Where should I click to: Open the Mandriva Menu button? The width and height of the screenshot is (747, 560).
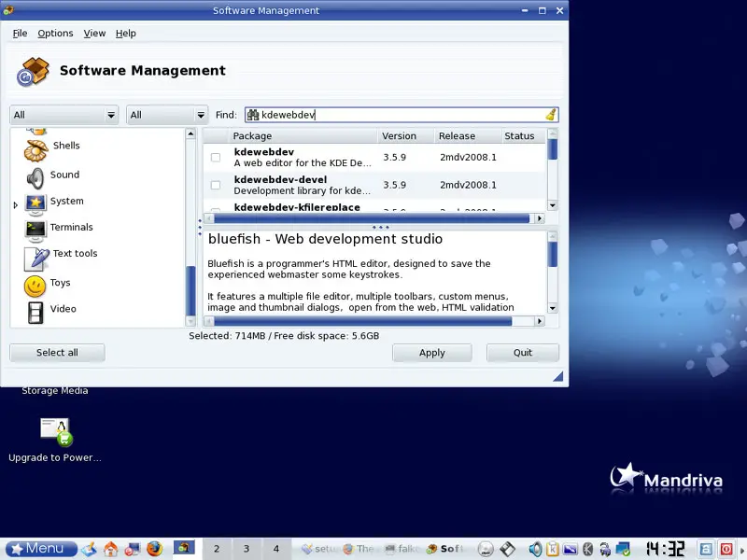pyautogui.click(x=41, y=549)
